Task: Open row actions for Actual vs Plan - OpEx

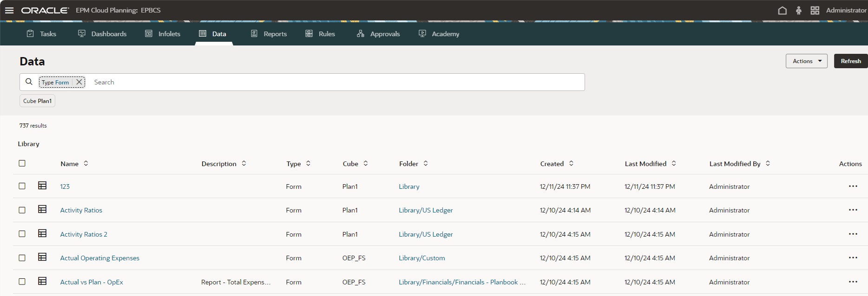Action: (853, 282)
